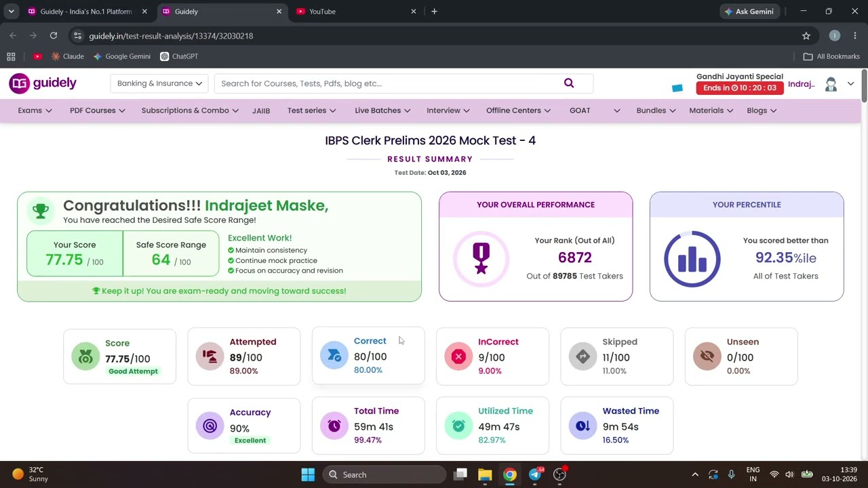
Task: Reload the page
Action: (54, 35)
